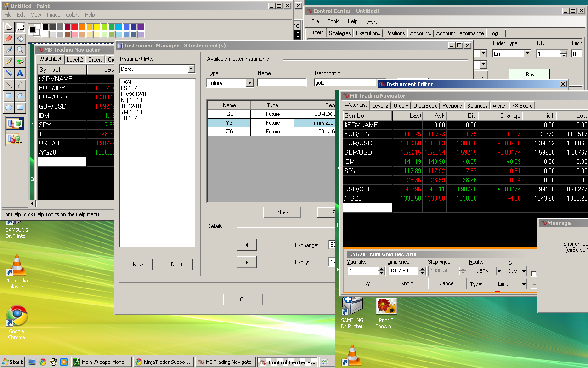Open the media player quick launch icon
This screenshot has height=368, width=588.
tap(64, 362)
